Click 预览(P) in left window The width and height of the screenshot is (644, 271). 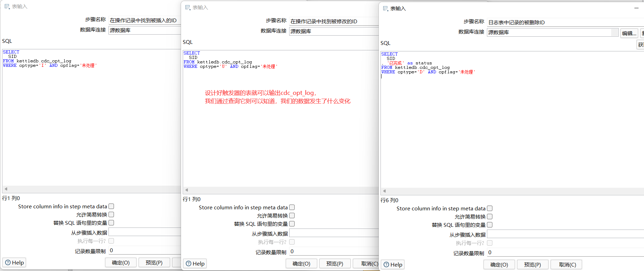[154, 263]
